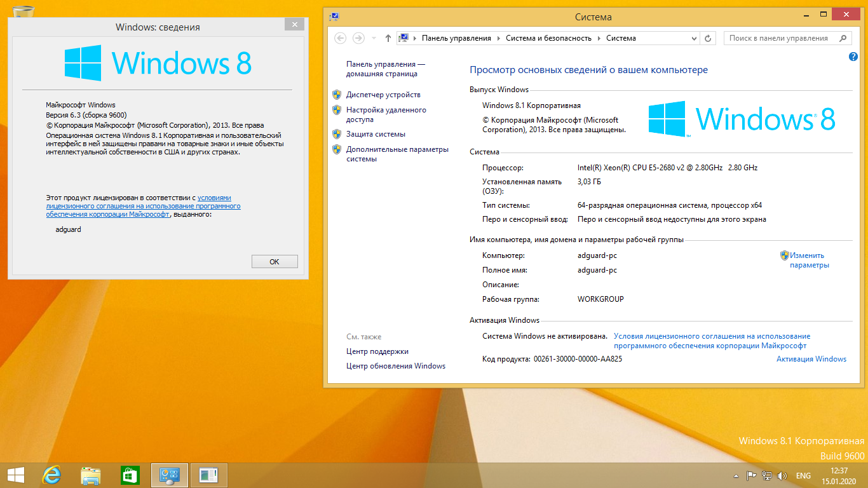The image size is (868, 488).
Task: Select 'Система и безопасность' breadcrumb
Action: point(548,38)
